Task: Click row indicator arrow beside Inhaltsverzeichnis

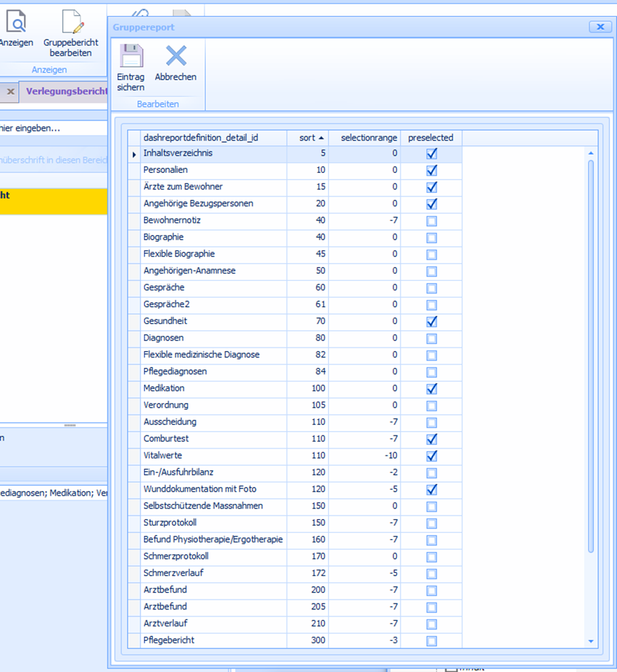Action: (134, 154)
